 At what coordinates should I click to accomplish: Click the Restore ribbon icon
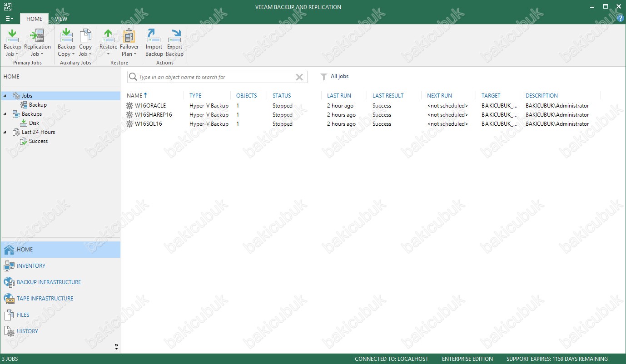pos(108,43)
